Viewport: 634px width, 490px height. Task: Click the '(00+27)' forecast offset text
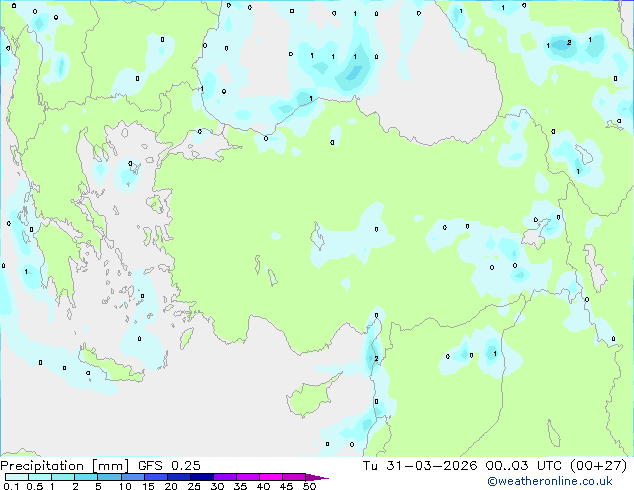click(x=599, y=466)
